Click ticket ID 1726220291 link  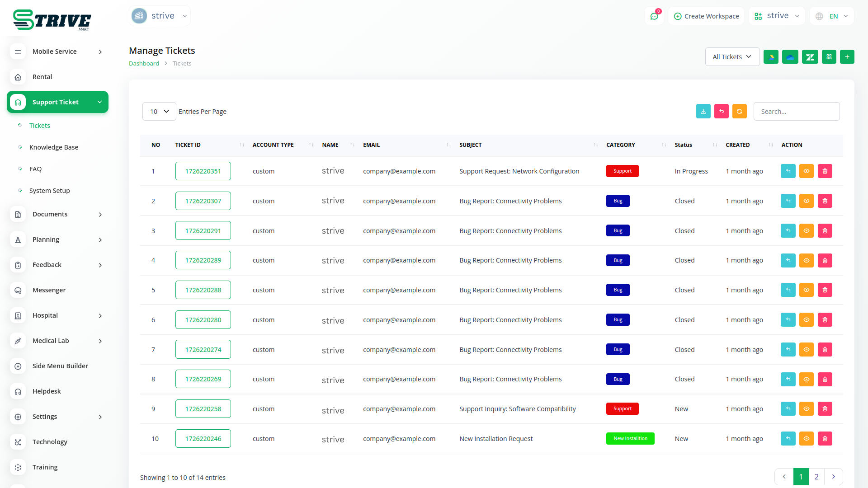point(203,231)
